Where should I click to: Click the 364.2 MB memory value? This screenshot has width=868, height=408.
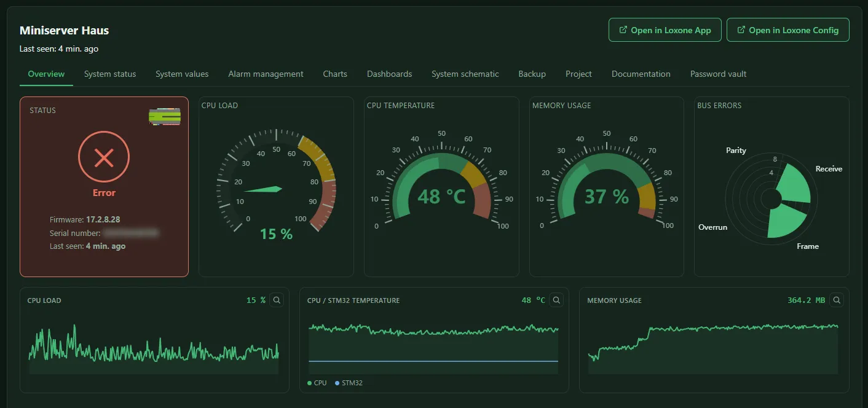[806, 300]
